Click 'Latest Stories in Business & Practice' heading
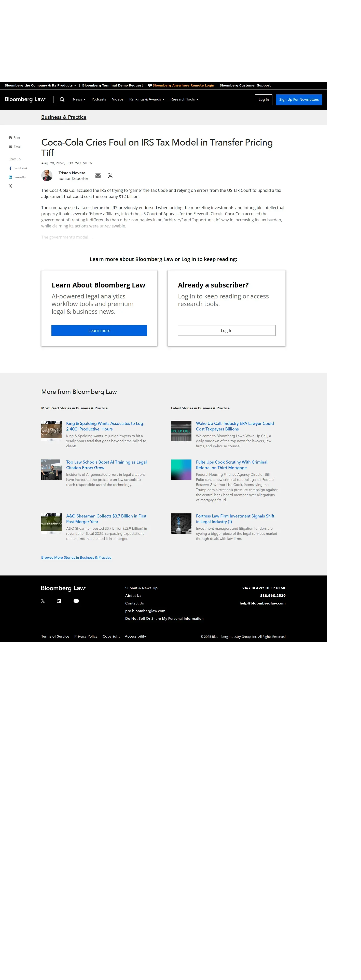Screen dimensions: 361x980 pos(200,408)
